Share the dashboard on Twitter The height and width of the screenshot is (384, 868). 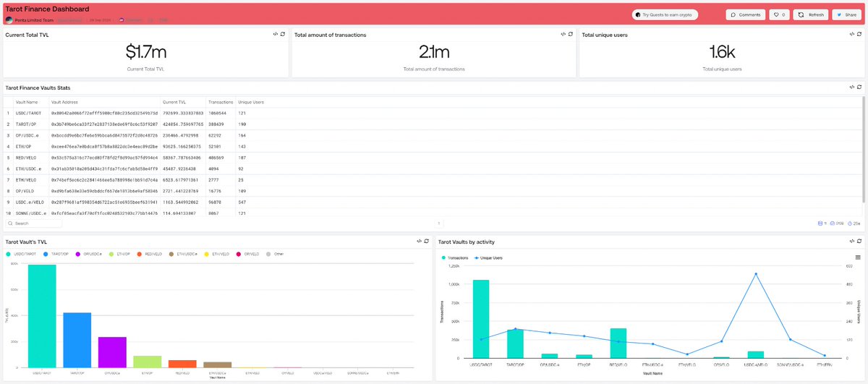pos(847,14)
